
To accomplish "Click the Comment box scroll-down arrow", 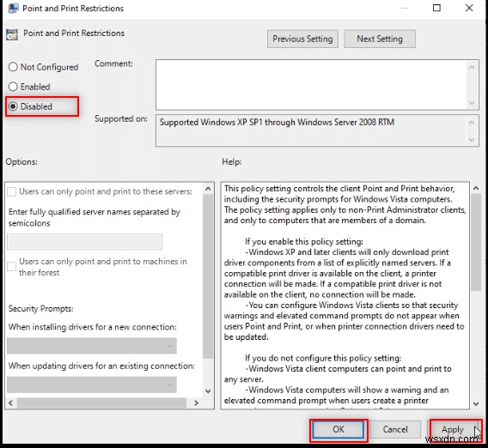I will click(x=472, y=103).
